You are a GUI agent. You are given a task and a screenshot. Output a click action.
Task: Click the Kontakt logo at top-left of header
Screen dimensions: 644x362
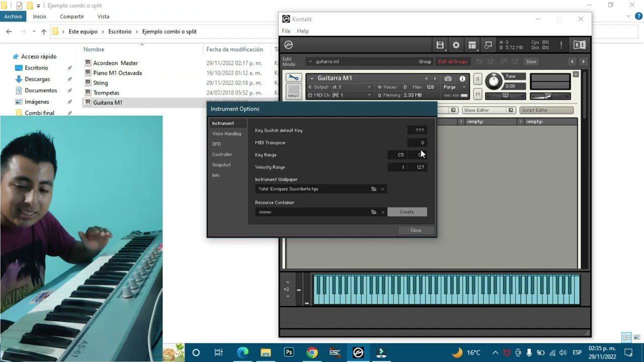coord(288,45)
